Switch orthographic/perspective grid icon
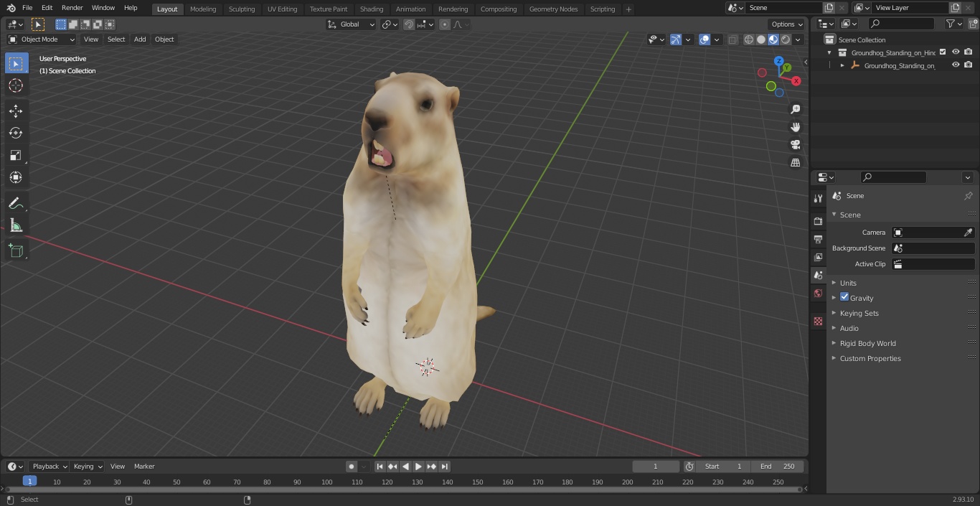The image size is (980, 506). pos(795,162)
